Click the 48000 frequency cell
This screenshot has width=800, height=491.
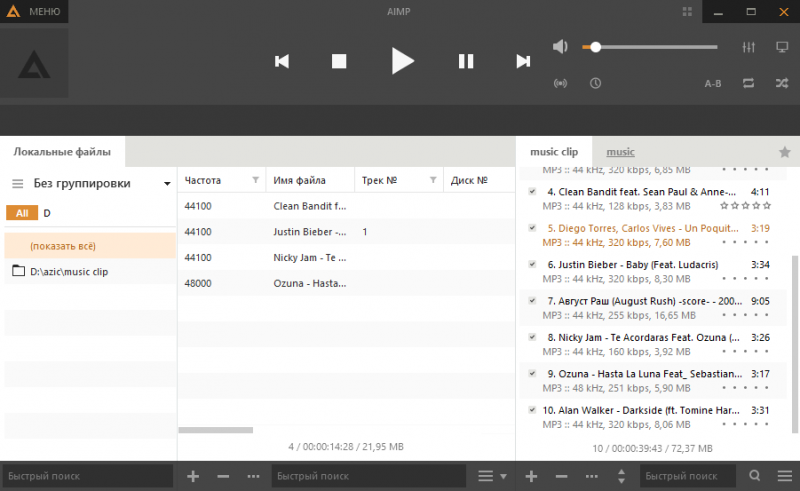coord(198,283)
